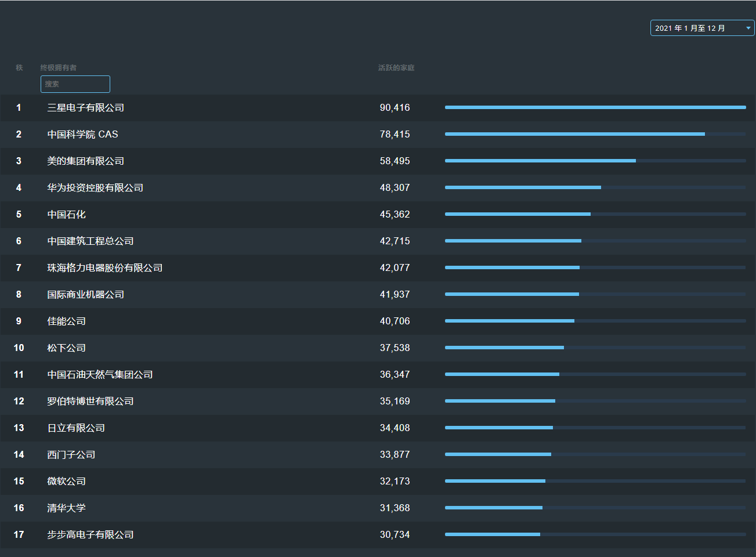Screen dimensions: 756x557
Task: Select the 清华大学 row
Action: (66, 508)
